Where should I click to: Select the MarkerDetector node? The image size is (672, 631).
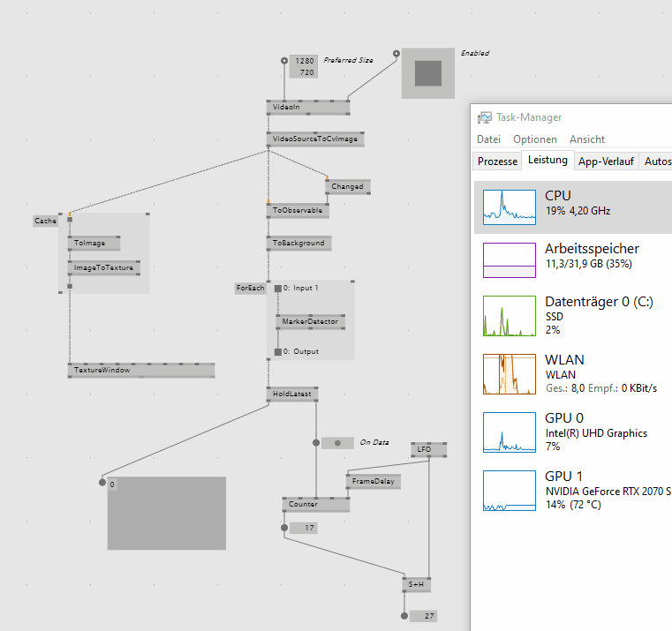click(310, 322)
